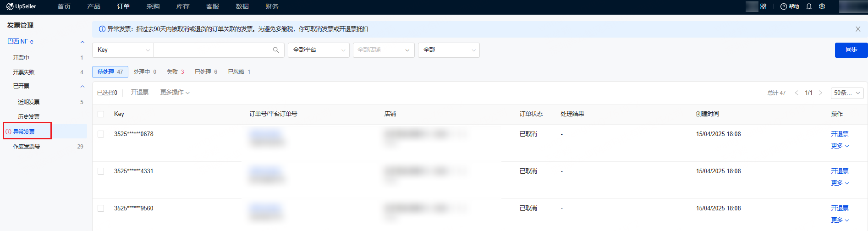Screen dimensions: 868x231
Task: Tick the select-all header checkbox
Action: 101,114
